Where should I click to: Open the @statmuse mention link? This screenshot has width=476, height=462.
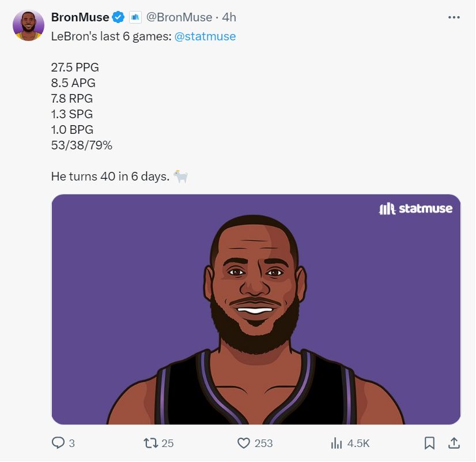point(205,36)
